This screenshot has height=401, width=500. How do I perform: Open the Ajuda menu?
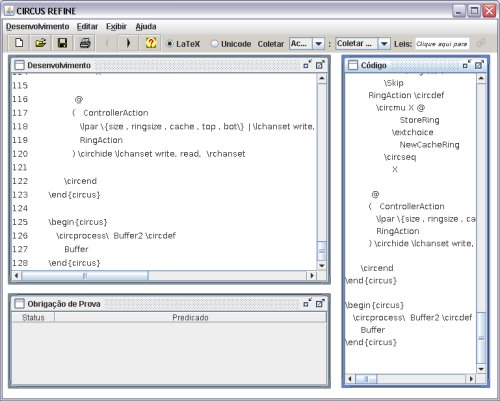click(x=146, y=26)
